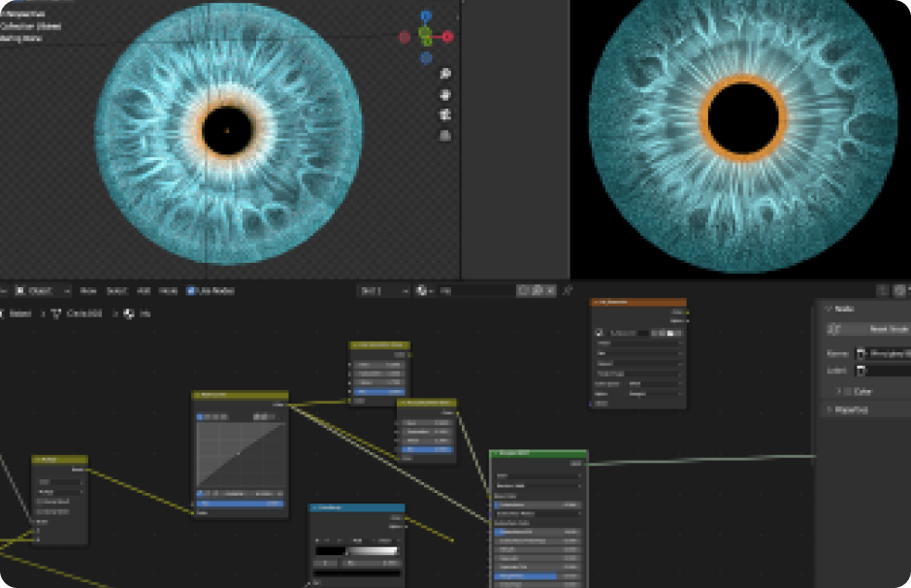Toggle the camera view icon in viewport
The height and width of the screenshot is (588, 911).
(445, 115)
